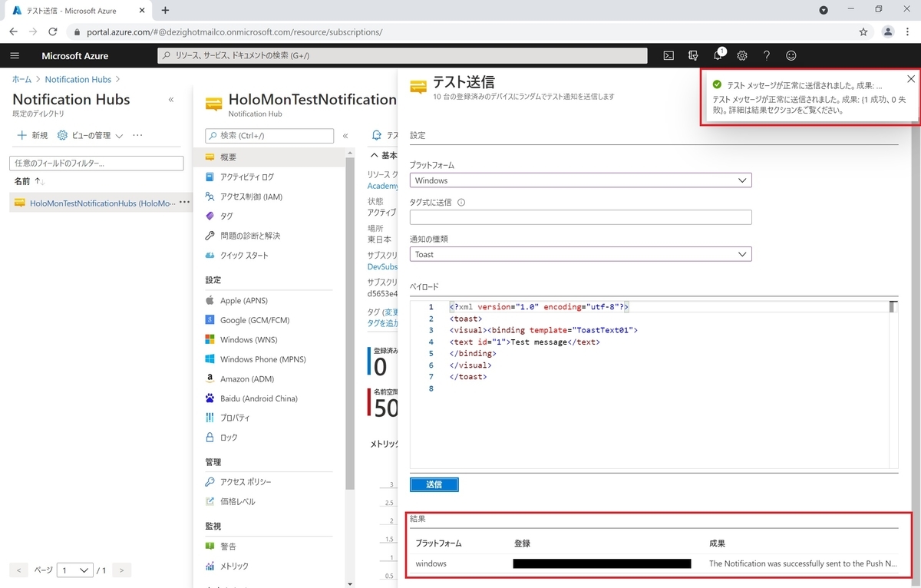Reload the browser page
The height and width of the screenshot is (588, 921).
pyautogui.click(x=53, y=32)
